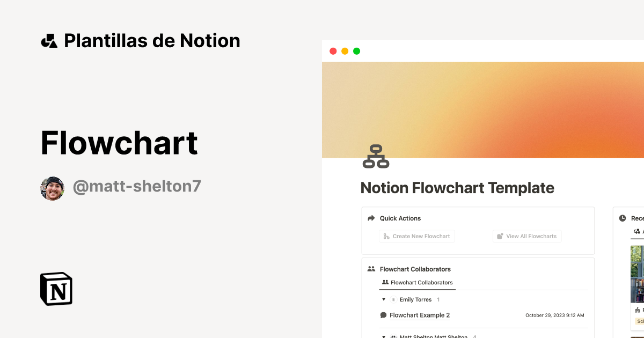Click the bookshelf photo thumbnail in Recents
This screenshot has width=644, height=338.
pyautogui.click(x=638, y=274)
